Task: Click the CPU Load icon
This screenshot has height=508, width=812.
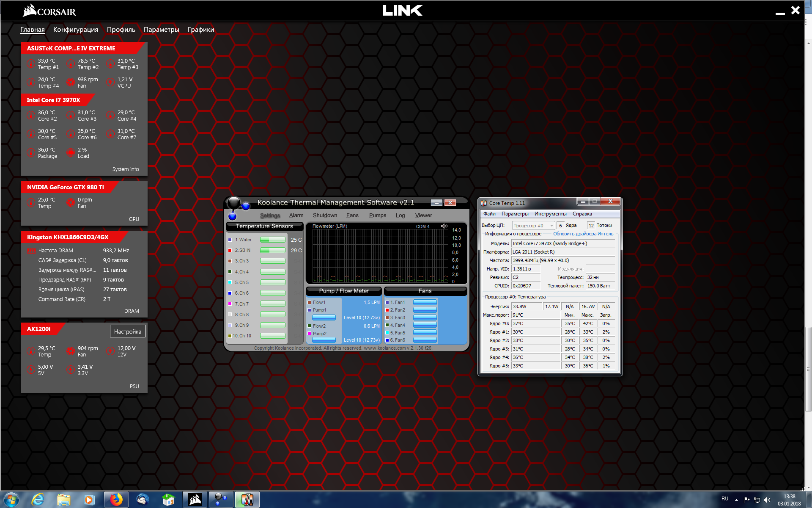Action: coord(71,152)
